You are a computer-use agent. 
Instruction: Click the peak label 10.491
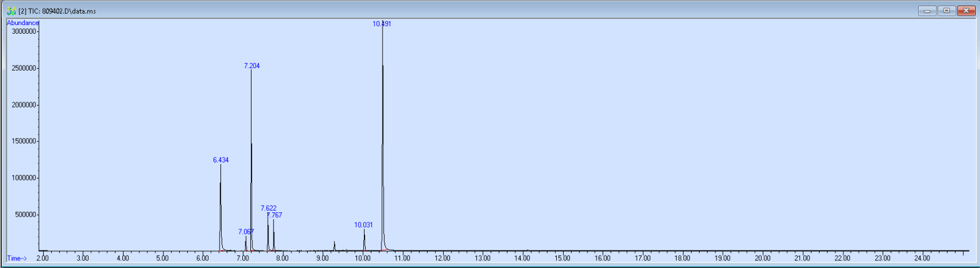coord(382,24)
